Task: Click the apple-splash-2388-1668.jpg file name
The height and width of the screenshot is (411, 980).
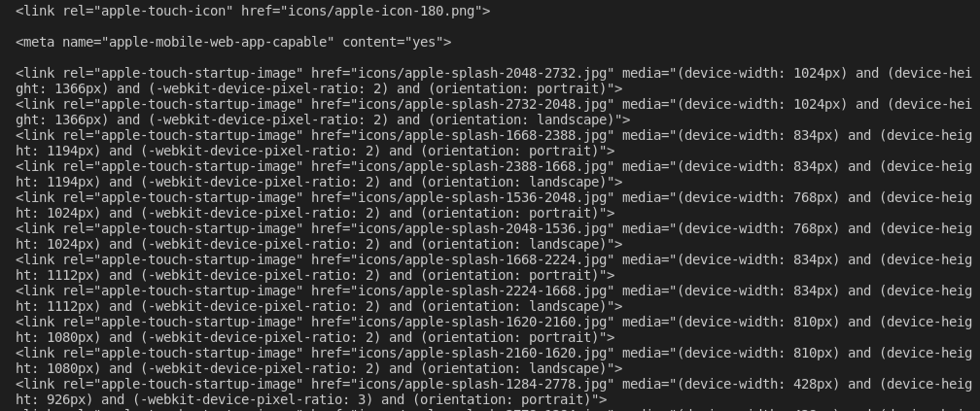Action: 506,167
